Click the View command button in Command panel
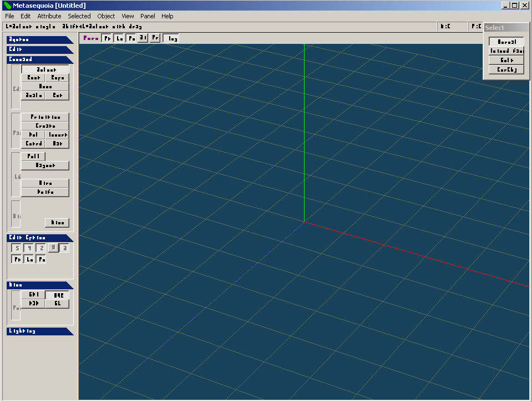 57,223
